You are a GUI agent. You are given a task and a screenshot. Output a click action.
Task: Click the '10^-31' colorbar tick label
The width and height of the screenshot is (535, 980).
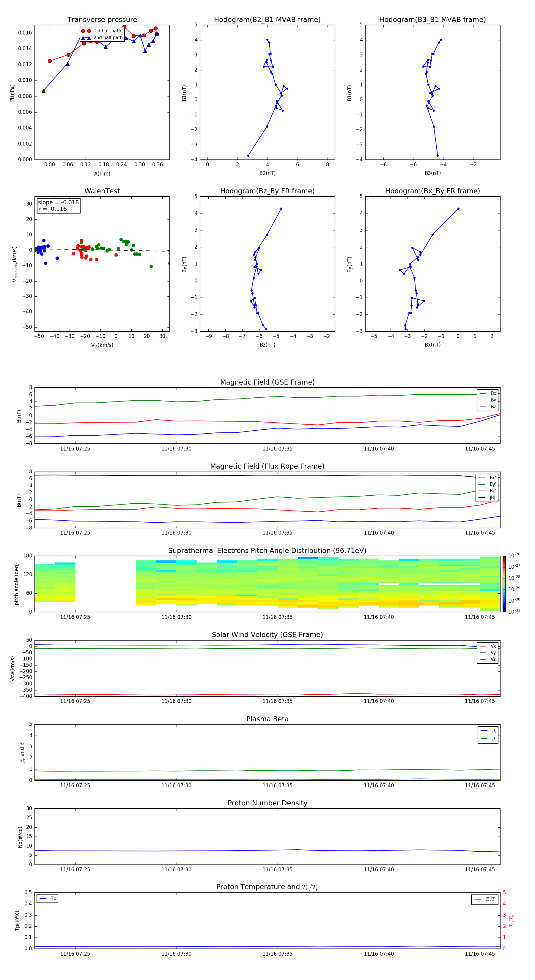[x=514, y=611]
